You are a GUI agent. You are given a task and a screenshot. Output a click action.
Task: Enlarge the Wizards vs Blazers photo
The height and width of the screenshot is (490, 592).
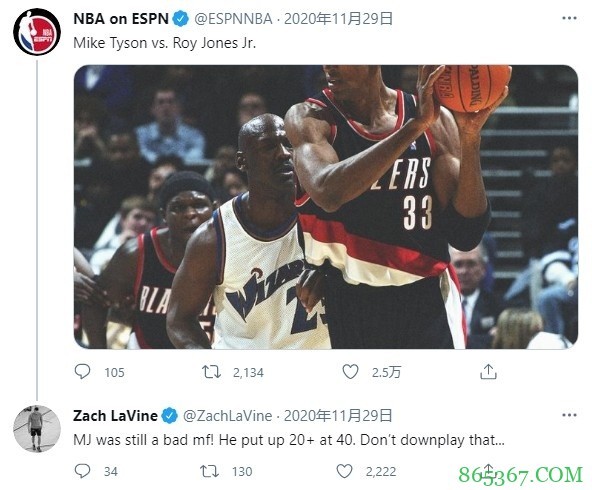[326, 206]
